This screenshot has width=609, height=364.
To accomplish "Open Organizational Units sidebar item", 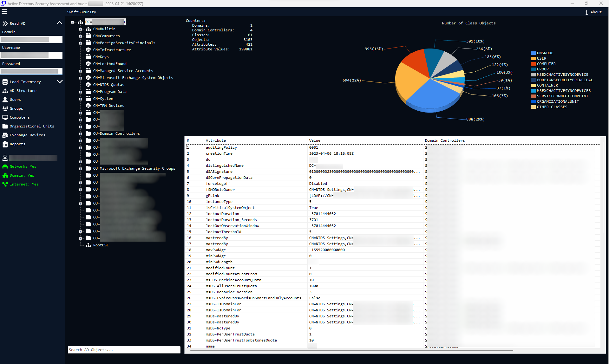I will point(32,126).
